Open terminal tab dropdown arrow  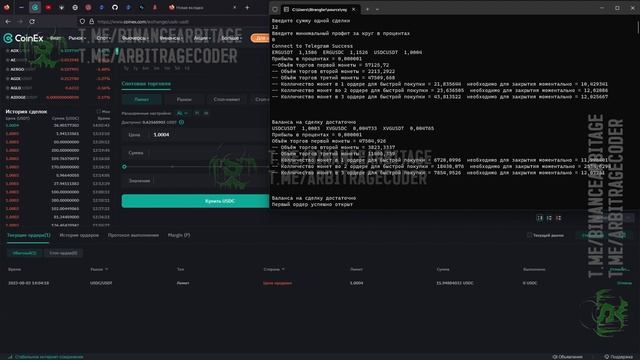click(x=377, y=9)
